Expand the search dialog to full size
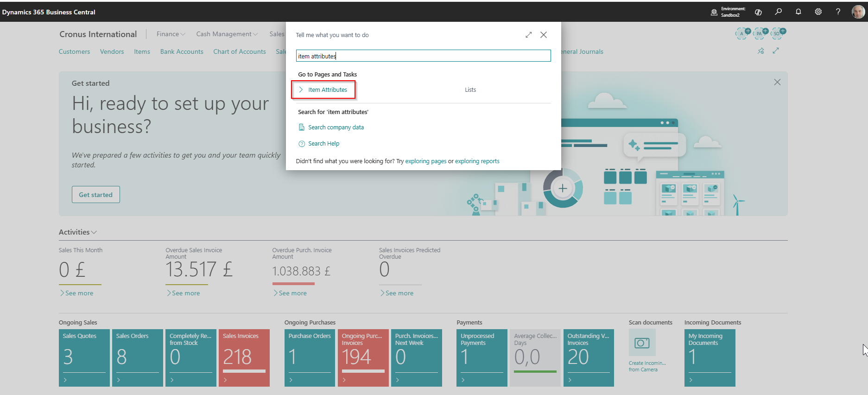The width and height of the screenshot is (868, 395). tap(528, 35)
